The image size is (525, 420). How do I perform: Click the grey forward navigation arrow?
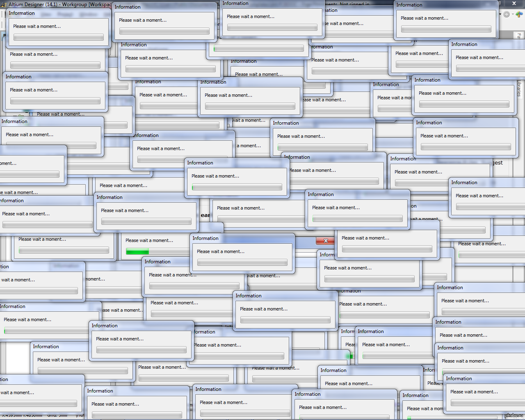coord(507,14)
